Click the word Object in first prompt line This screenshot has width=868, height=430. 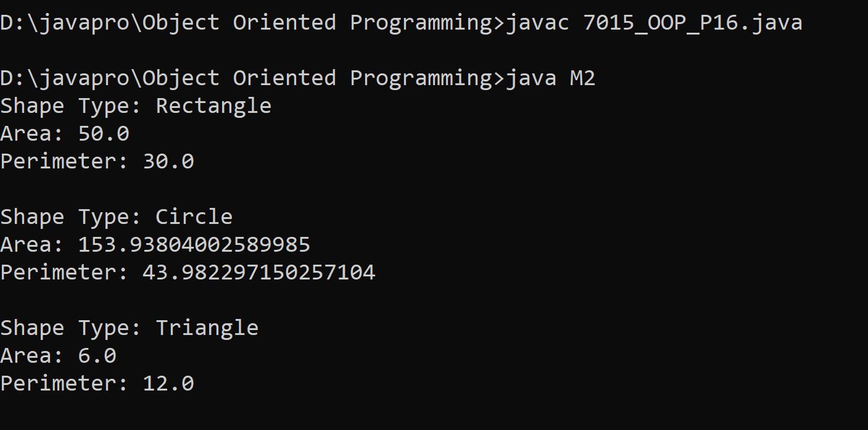click(181, 23)
